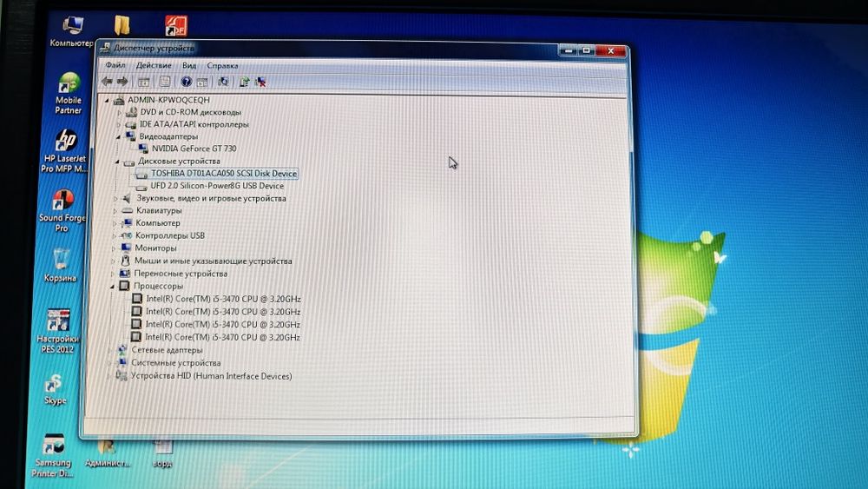Click the Настройки PES 2012 desktop shortcut
This screenshot has width=868, height=489.
point(57,331)
